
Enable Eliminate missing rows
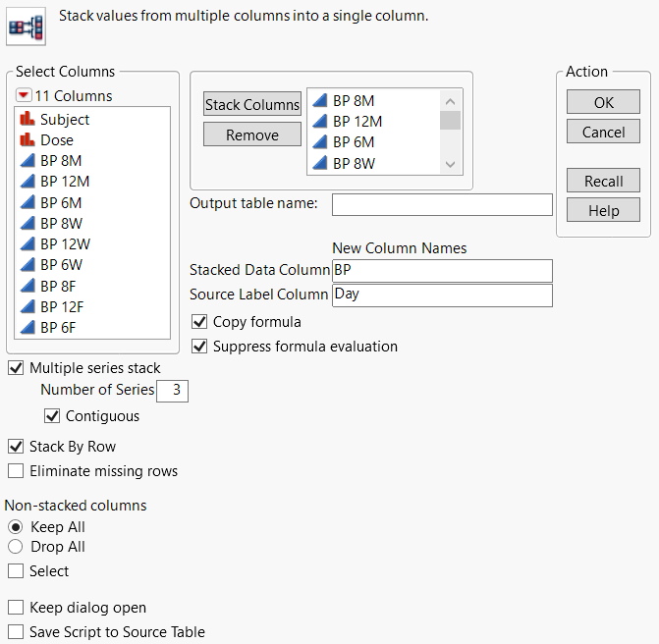pos(17,471)
